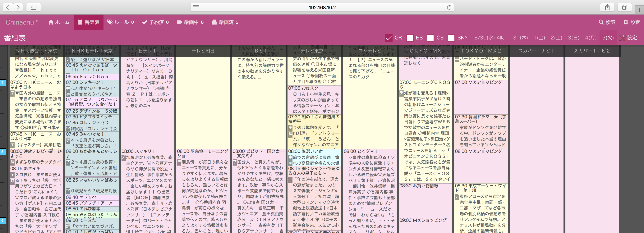Open the Safari share icon

[x=607, y=7]
